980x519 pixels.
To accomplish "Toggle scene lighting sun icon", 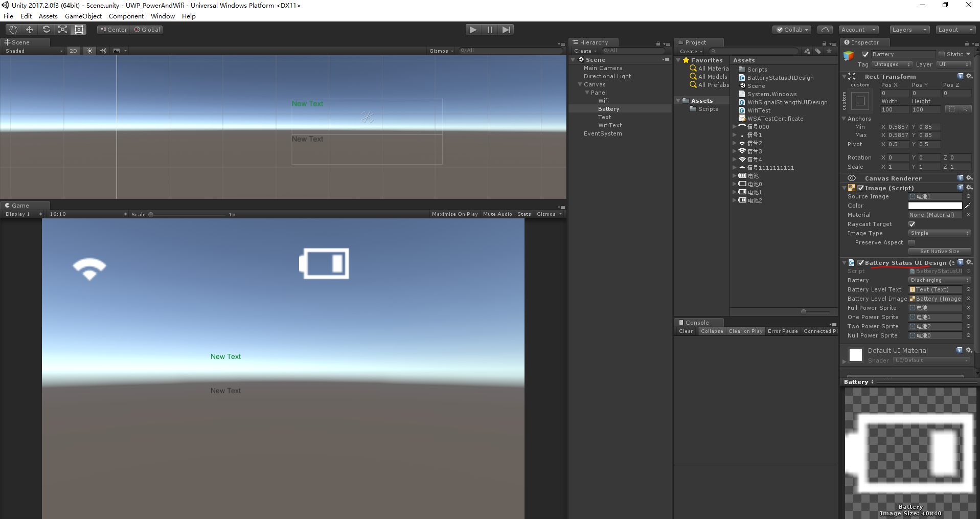I will pos(89,51).
